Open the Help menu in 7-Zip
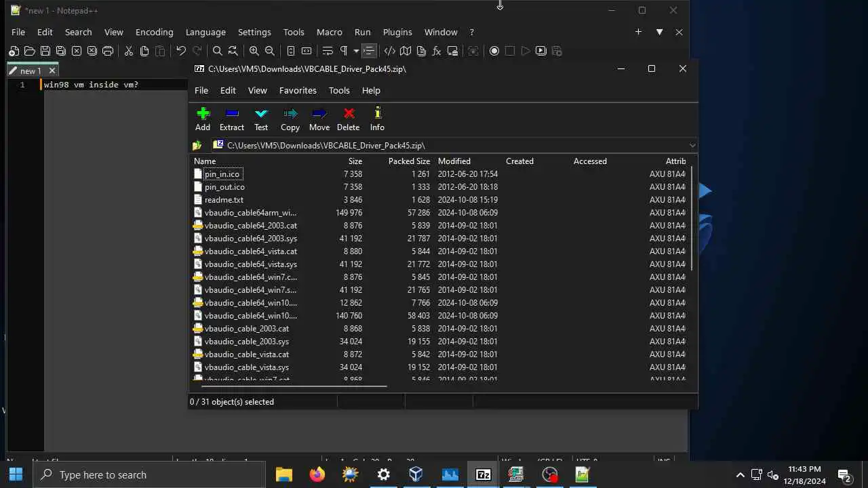The height and width of the screenshot is (488, 868). point(371,90)
